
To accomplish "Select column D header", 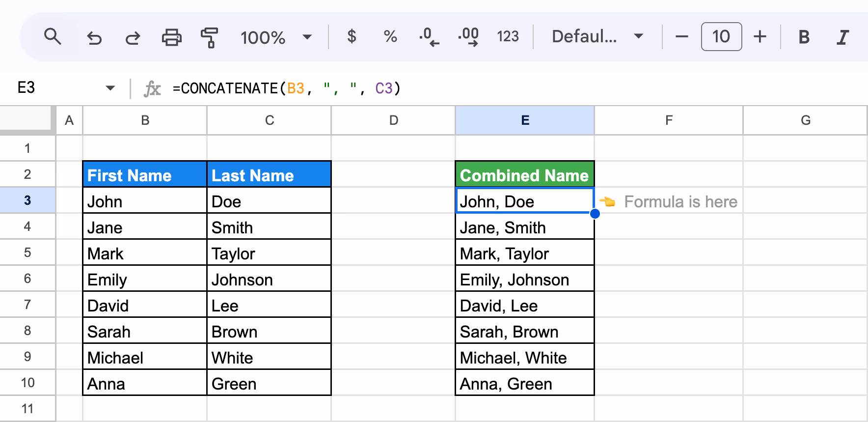I will (x=393, y=120).
